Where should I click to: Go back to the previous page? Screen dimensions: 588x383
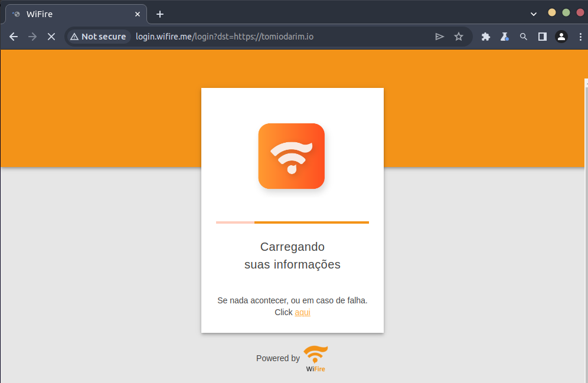(x=14, y=37)
